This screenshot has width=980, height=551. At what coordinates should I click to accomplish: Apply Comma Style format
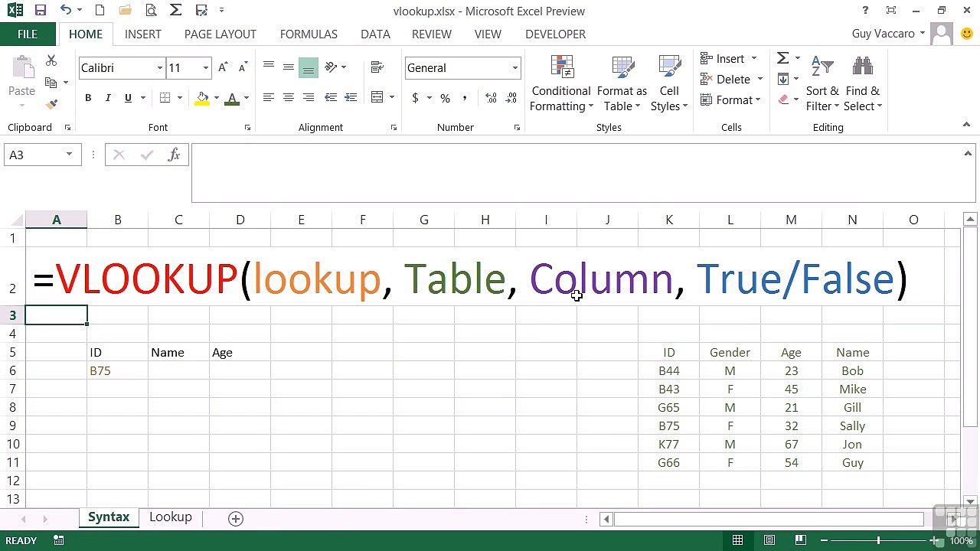point(465,98)
